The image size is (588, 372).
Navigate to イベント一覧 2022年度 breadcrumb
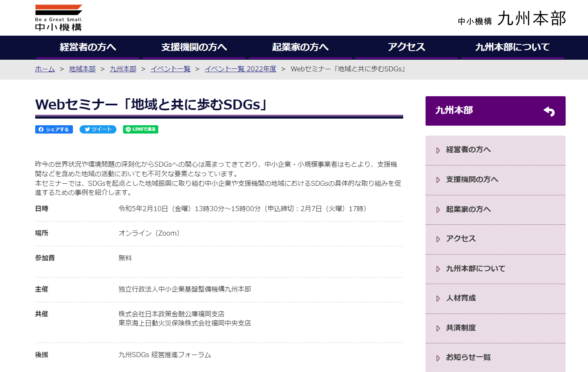tap(240, 69)
